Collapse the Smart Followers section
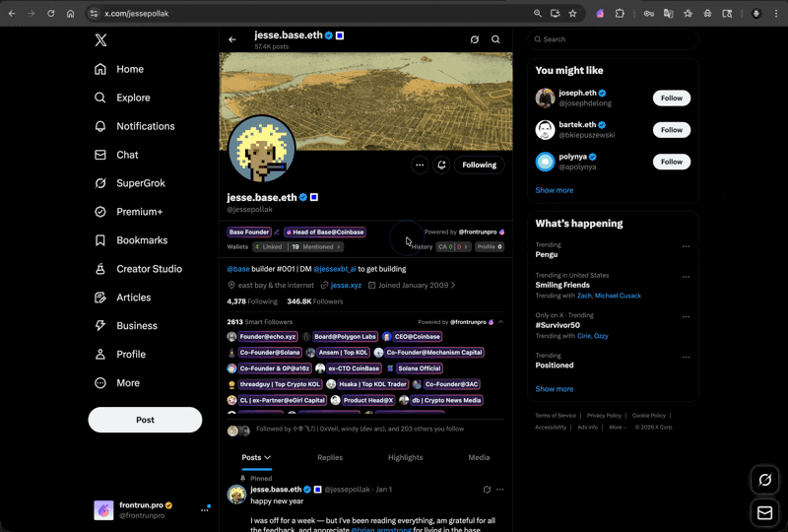 coord(500,322)
